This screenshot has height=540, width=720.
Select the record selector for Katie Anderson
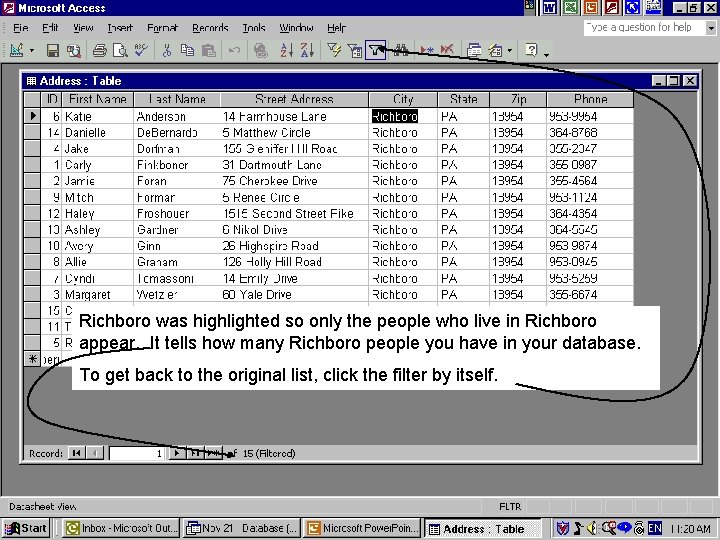point(32,116)
